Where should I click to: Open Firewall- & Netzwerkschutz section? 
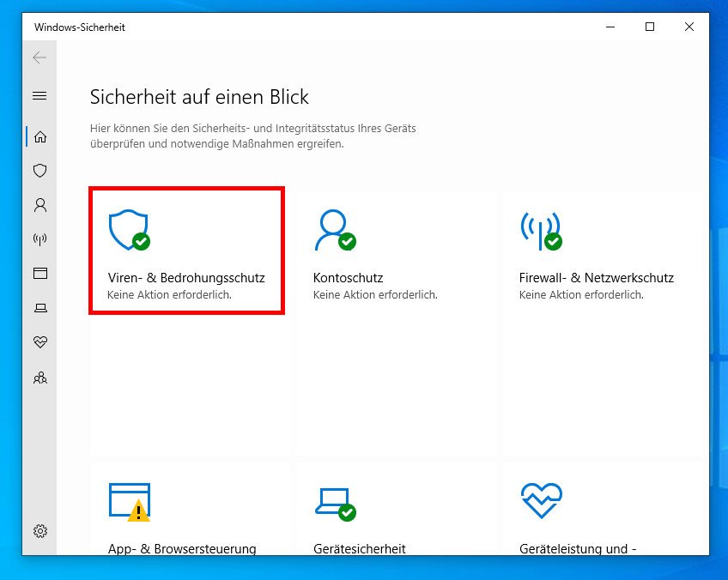(x=597, y=278)
